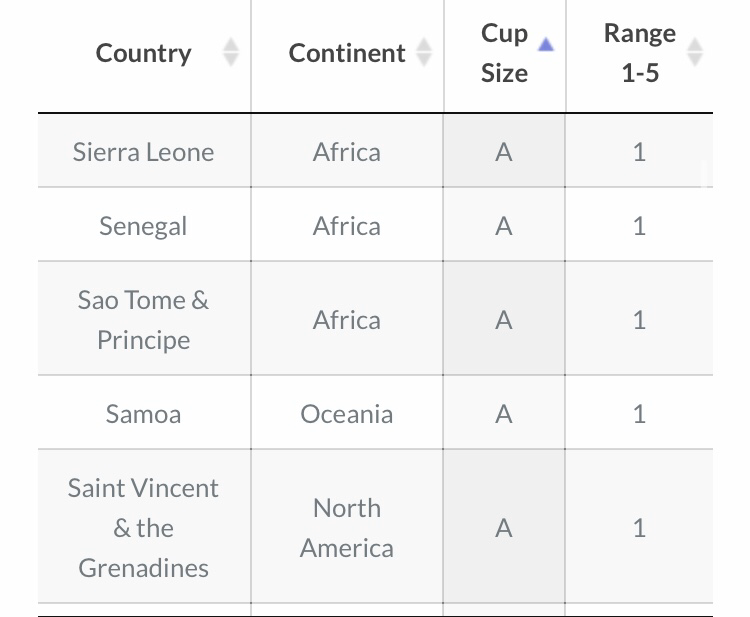Image resolution: width=750 pixels, height=617 pixels.
Task: Click range value 1 for Senegal
Action: click(x=640, y=226)
